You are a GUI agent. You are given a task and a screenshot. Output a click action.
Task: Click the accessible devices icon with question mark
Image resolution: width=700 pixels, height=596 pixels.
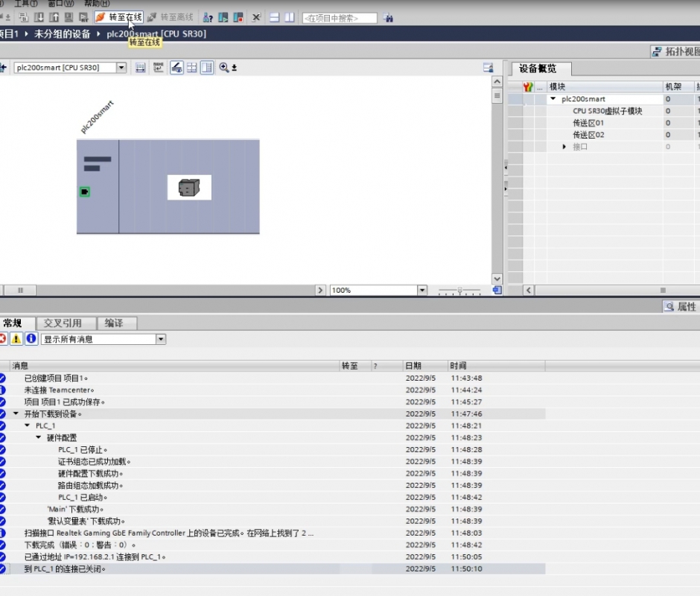[x=208, y=18]
